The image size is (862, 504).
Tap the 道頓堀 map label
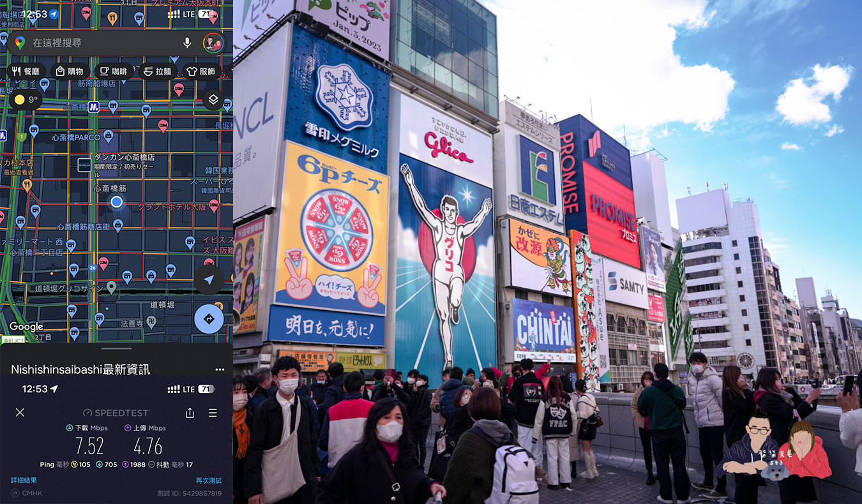[162, 305]
